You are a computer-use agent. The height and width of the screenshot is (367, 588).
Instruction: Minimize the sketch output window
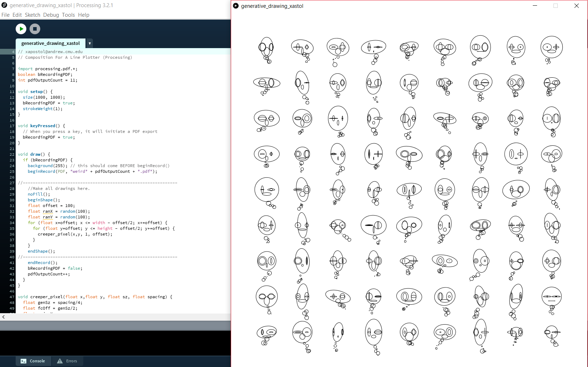tap(535, 6)
